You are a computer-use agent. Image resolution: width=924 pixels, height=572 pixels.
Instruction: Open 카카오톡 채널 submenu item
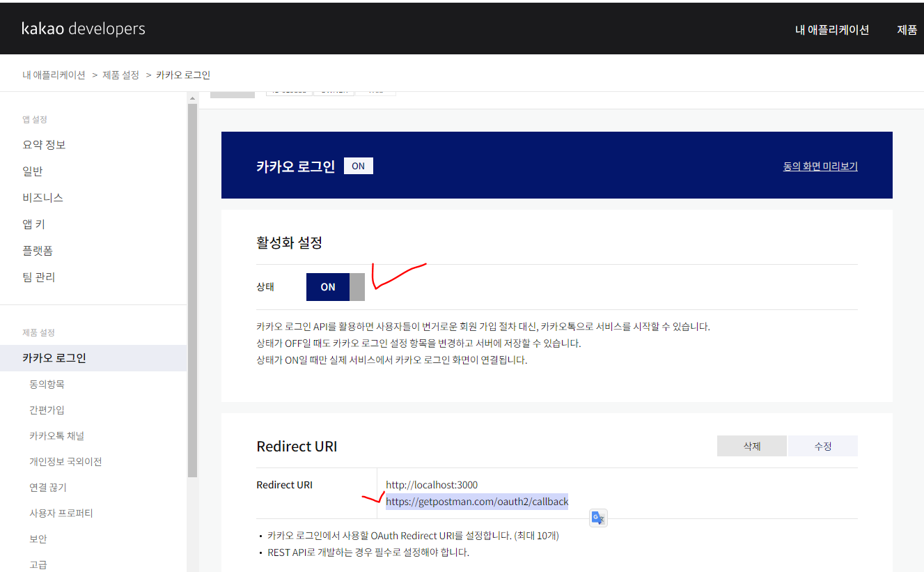click(x=56, y=436)
